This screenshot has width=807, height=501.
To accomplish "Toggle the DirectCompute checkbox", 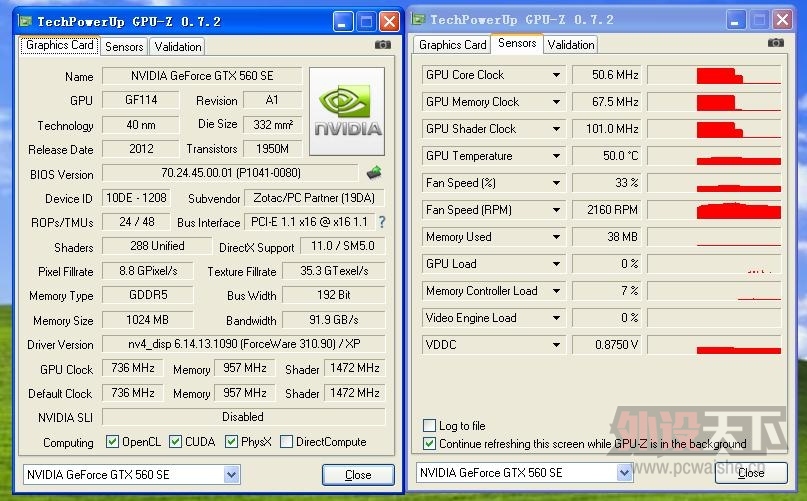I will (x=286, y=442).
